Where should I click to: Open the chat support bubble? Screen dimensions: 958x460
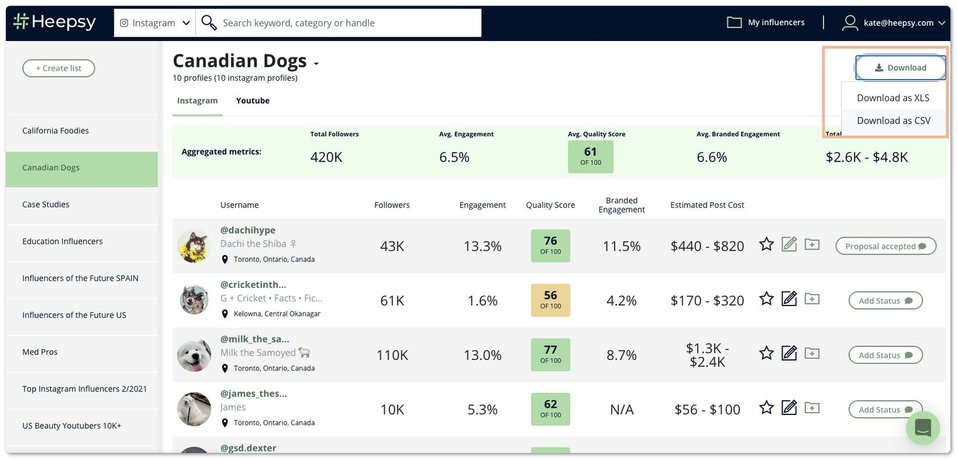923,428
